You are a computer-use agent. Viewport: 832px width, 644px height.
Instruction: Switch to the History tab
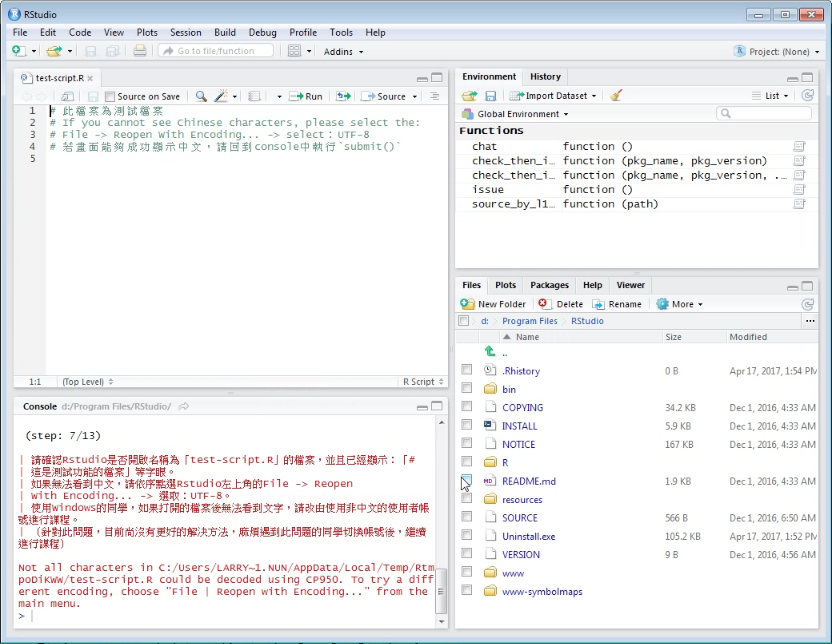(x=545, y=76)
